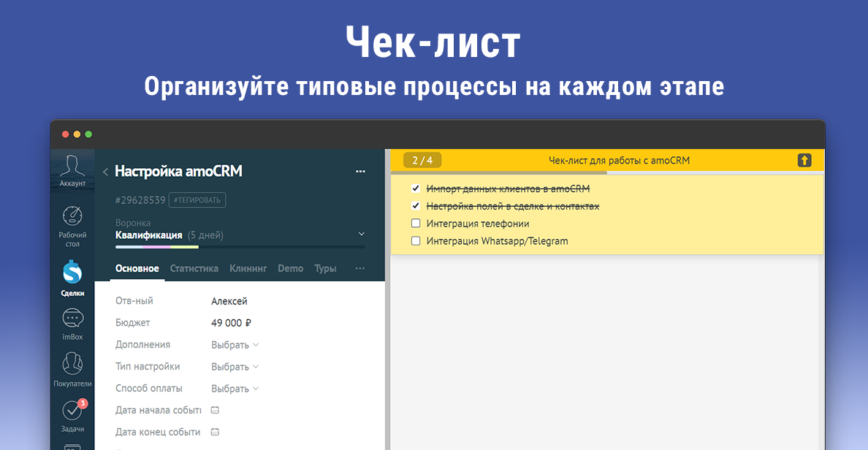The height and width of the screenshot is (450, 868).
Task: Uncheck Импорт данных клиентов в amoCRM
Action: click(416, 188)
